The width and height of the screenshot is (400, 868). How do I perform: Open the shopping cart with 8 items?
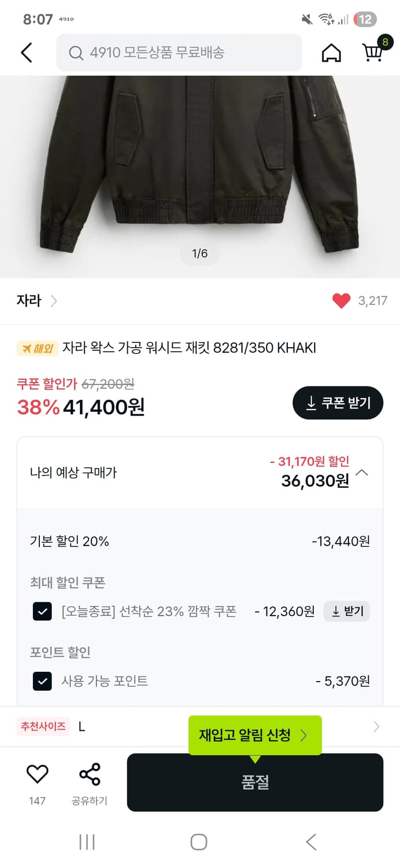[373, 53]
